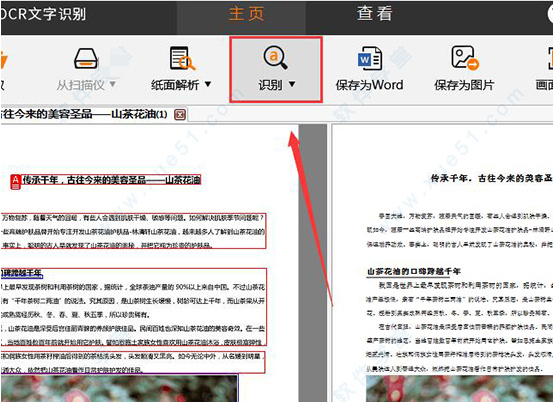
Task: Click the 保存为图片 label
Action: (x=464, y=85)
